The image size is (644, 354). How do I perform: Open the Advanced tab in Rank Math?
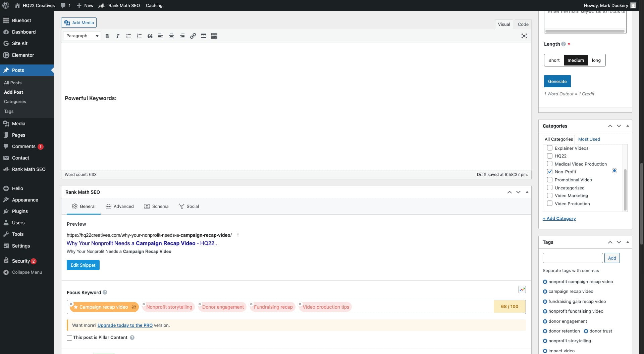pos(119,206)
